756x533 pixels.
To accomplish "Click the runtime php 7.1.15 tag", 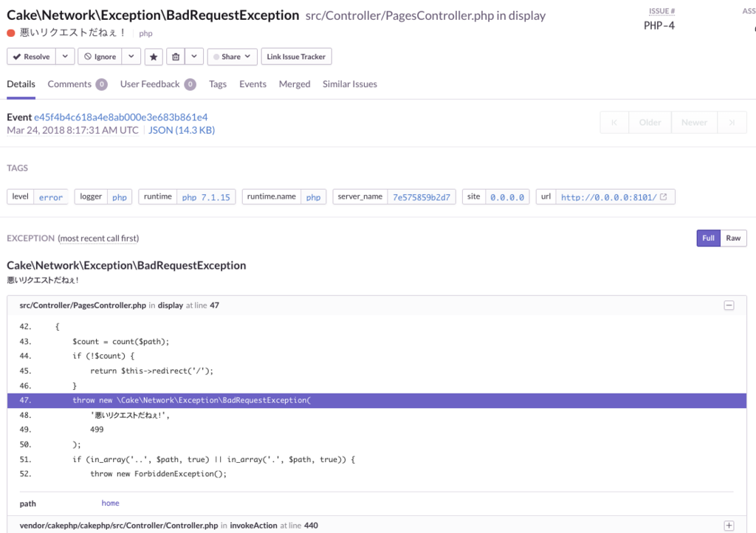I will click(206, 197).
